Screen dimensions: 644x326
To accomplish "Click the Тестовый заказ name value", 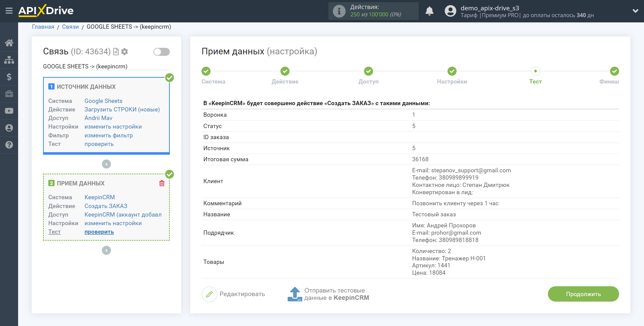I will click(x=434, y=215).
